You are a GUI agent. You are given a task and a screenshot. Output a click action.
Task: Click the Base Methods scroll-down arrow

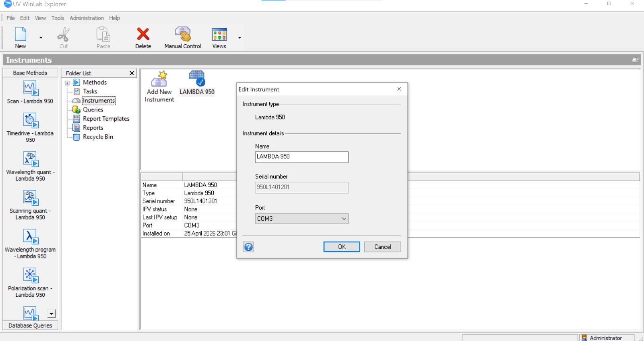pos(52,314)
